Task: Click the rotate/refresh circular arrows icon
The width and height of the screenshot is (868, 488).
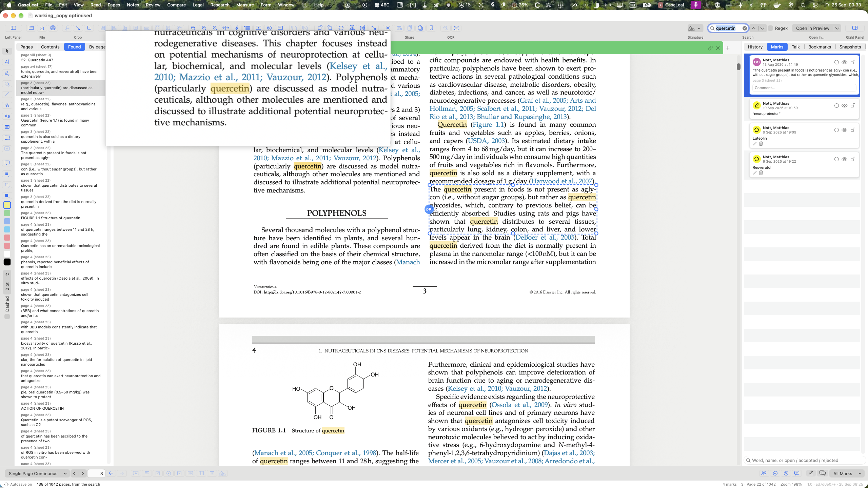Action: click(x=341, y=28)
